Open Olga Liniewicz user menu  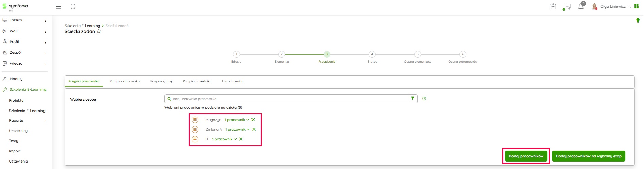tap(612, 6)
